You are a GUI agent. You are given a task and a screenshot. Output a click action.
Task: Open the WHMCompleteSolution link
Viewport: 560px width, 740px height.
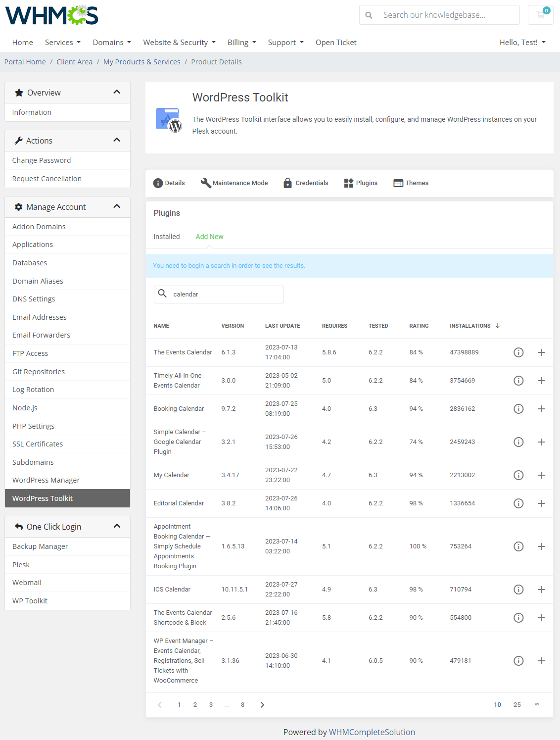pyautogui.click(x=372, y=732)
